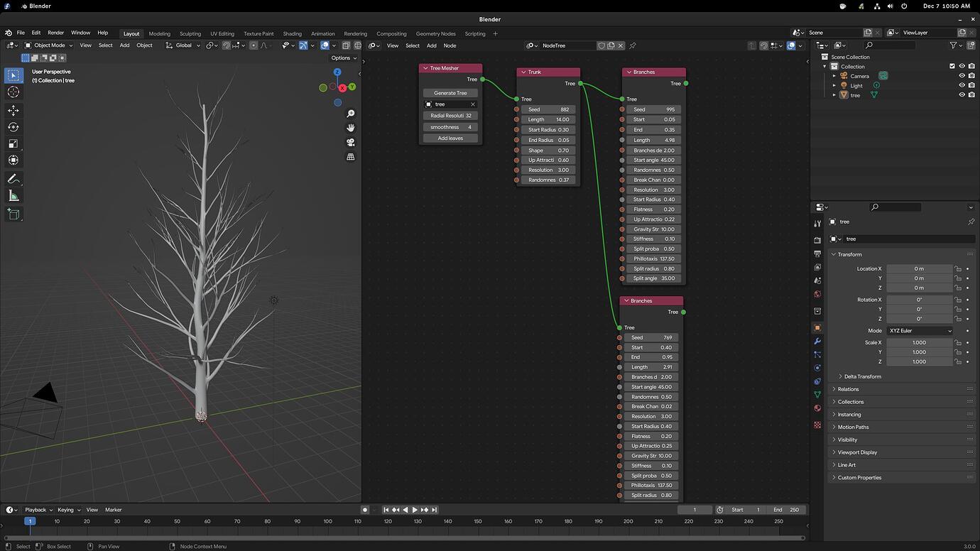Click the viewport zoom magnifier icon
This screenshot has height=551, width=980.
[350, 114]
